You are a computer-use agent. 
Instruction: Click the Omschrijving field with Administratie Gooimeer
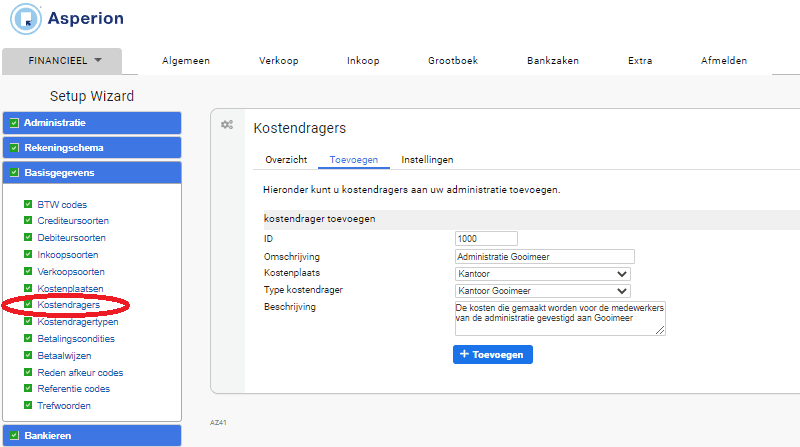[544, 257]
